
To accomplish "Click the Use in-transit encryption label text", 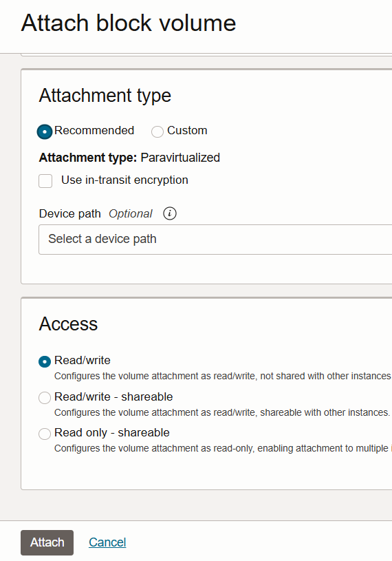I will pos(124,180).
